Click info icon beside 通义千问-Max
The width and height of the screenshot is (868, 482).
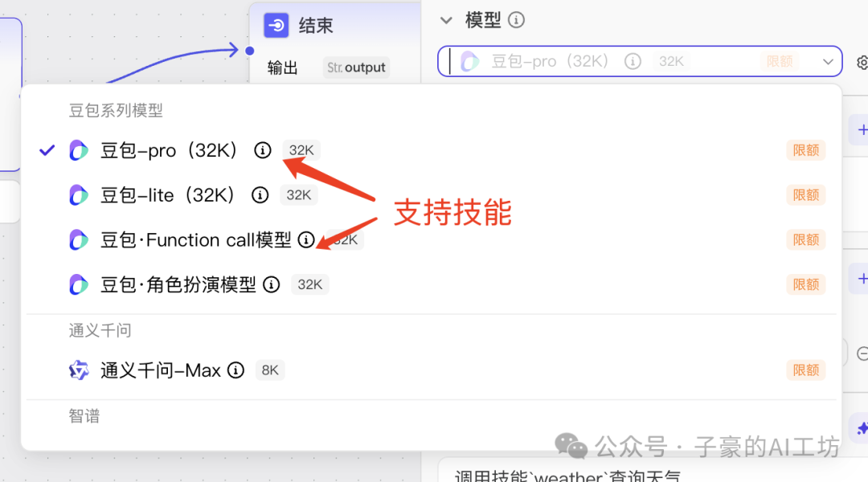[x=235, y=370]
